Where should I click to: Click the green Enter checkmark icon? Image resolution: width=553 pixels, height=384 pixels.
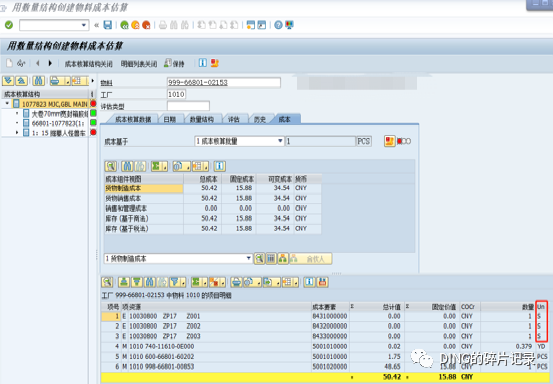tap(9, 25)
